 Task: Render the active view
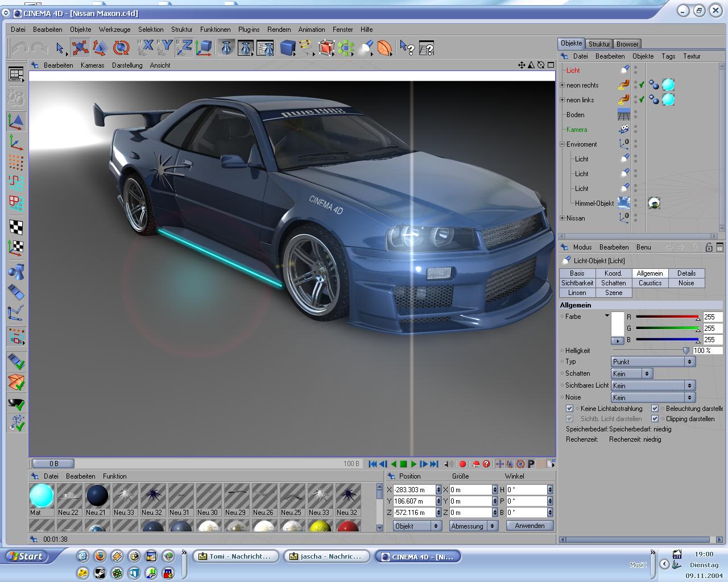[226, 48]
